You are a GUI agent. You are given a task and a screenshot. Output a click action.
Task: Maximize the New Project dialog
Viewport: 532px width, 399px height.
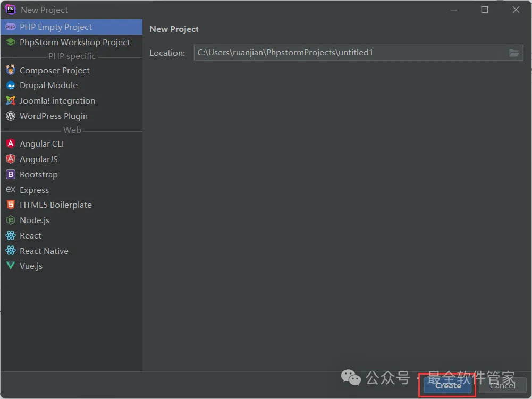click(x=485, y=10)
